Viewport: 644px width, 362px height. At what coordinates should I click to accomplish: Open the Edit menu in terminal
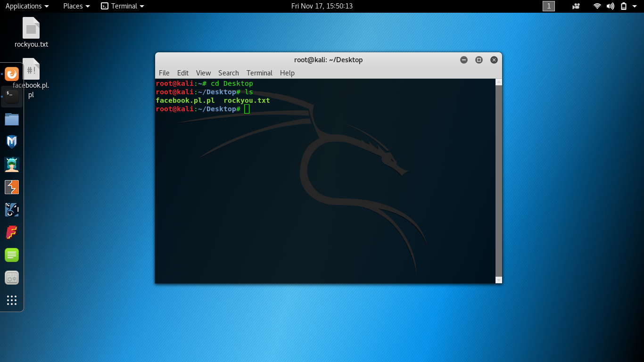click(x=182, y=73)
